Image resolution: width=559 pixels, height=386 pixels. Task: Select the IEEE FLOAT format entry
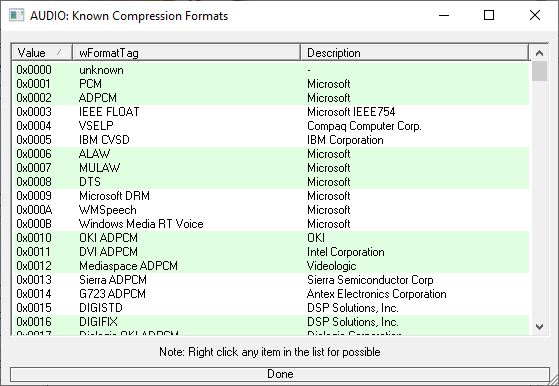[x=109, y=112]
